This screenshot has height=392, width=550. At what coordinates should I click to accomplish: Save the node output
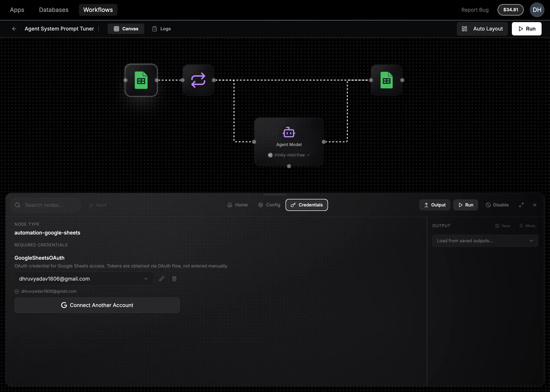503,226
